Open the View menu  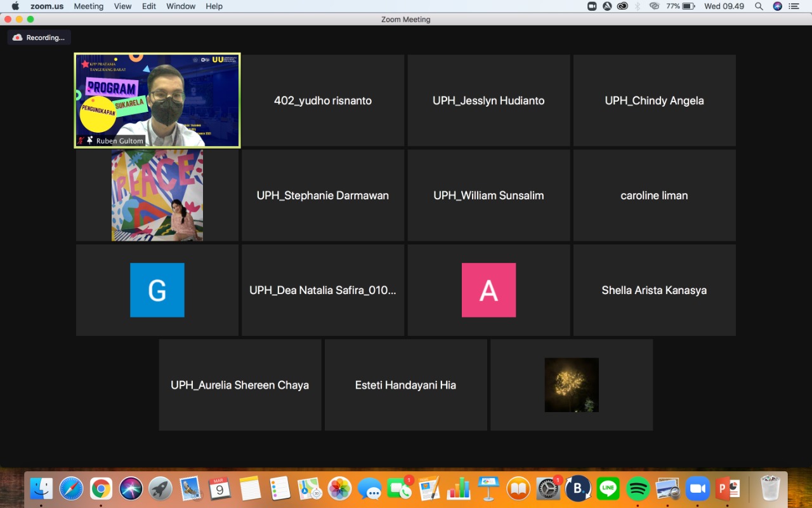pyautogui.click(x=122, y=6)
